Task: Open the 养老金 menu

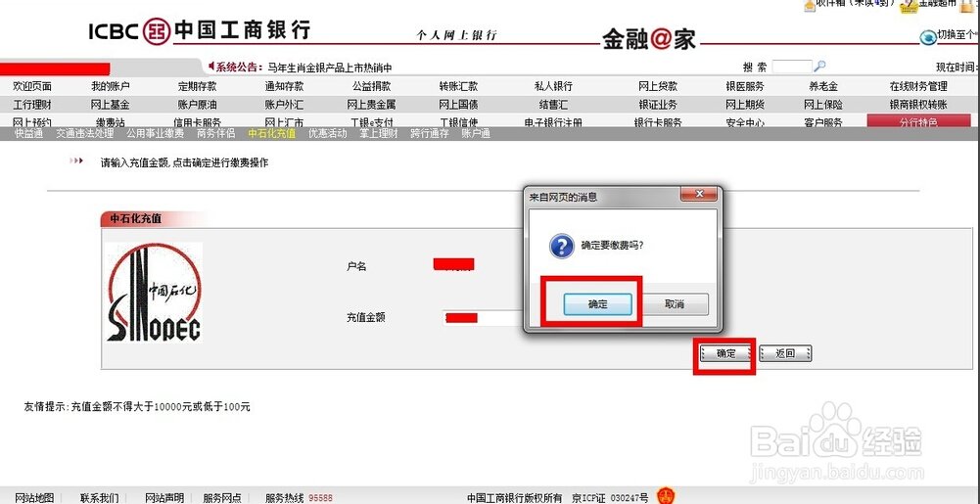Action: coord(823,86)
